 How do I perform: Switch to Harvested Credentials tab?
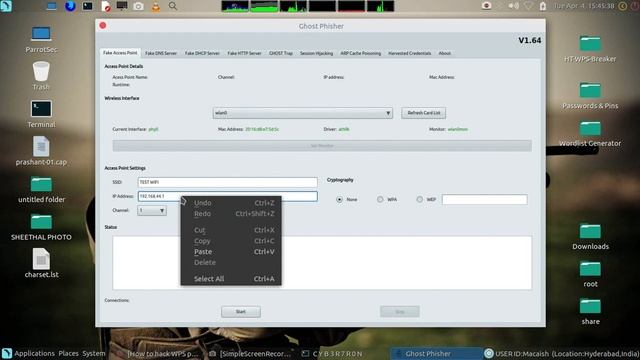(x=409, y=53)
